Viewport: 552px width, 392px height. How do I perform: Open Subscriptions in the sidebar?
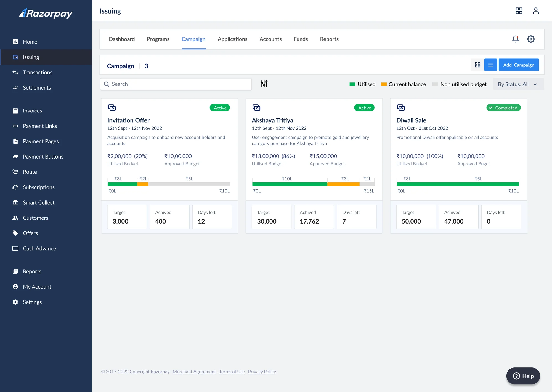[x=46, y=187]
